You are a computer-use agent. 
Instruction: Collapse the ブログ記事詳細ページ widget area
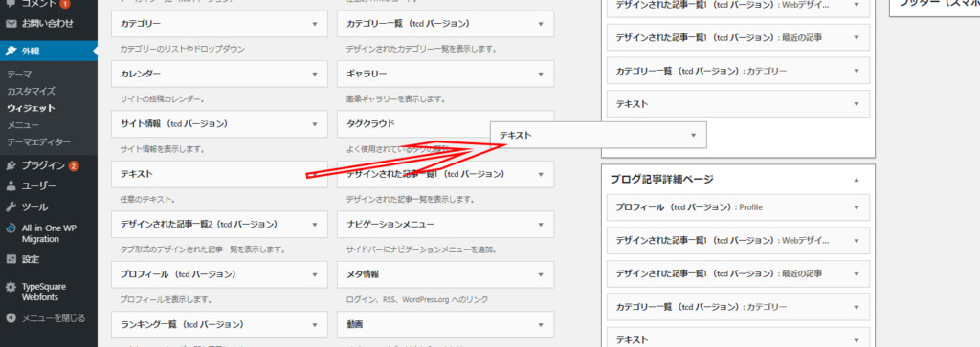[x=857, y=180]
